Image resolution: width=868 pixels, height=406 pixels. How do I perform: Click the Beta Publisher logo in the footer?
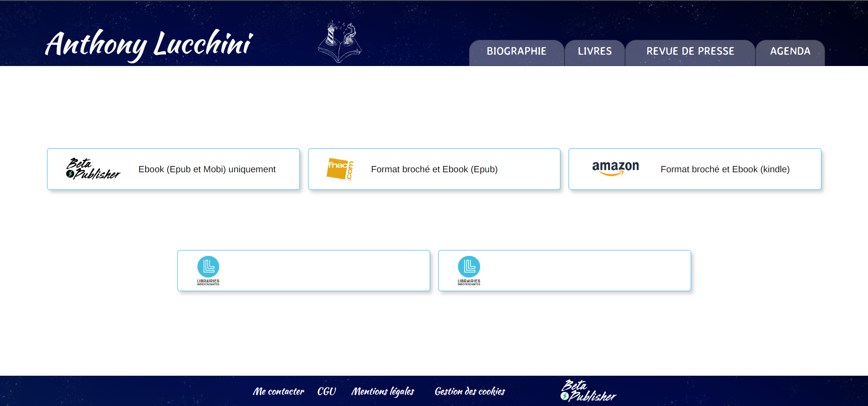coord(588,391)
